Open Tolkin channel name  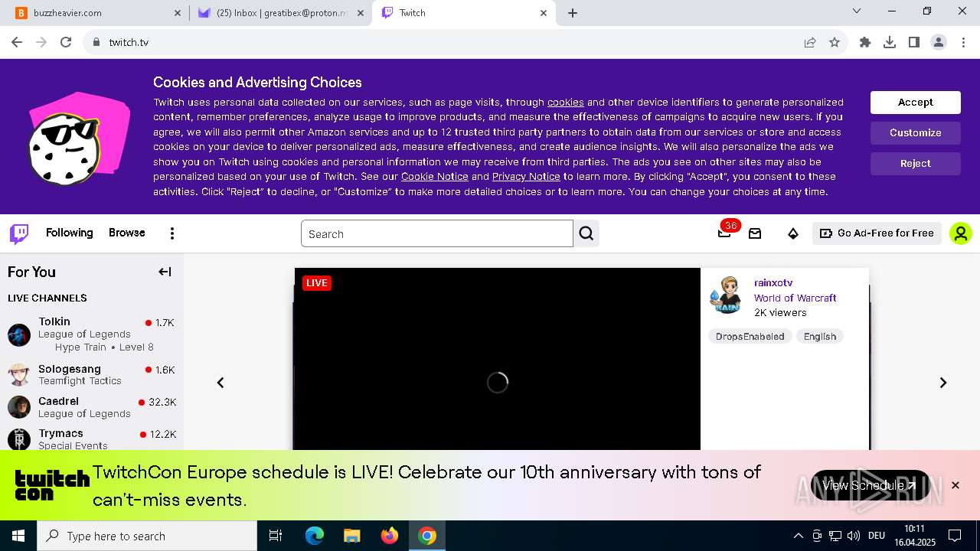(x=54, y=321)
